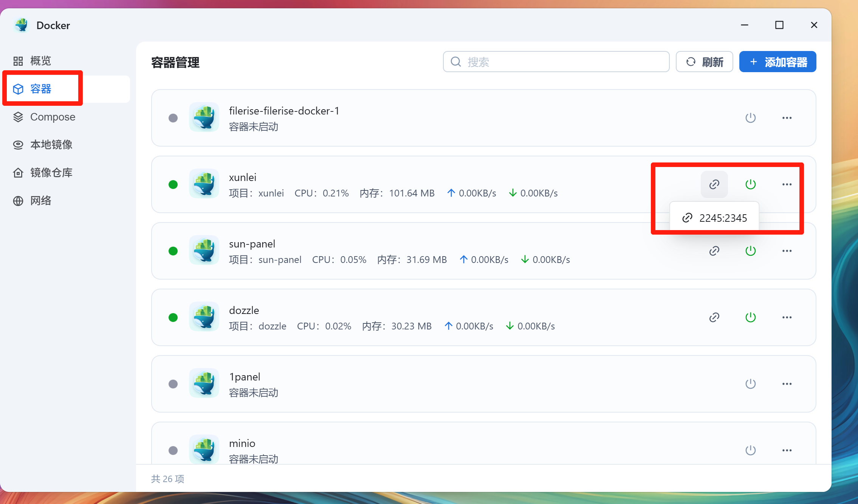The width and height of the screenshot is (858, 504).
Task: Click the container name minio
Action: [242, 444]
